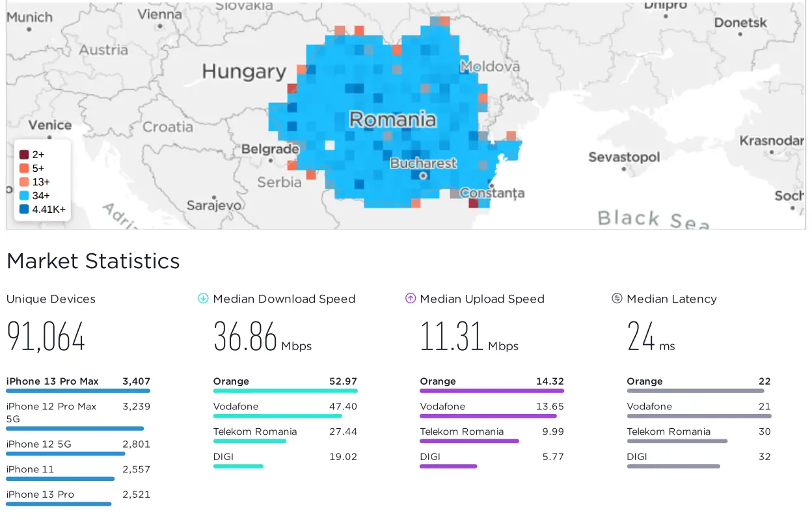The height and width of the screenshot is (518, 812).
Task: Click the Croatia label on the map
Action: 168,127
